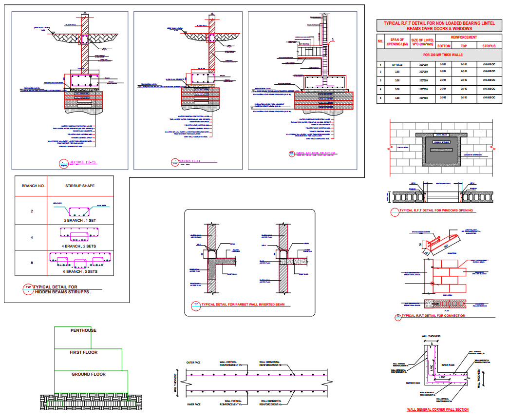
Task: Select the REINFORCEMENT column header
Action: click(463, 38)
